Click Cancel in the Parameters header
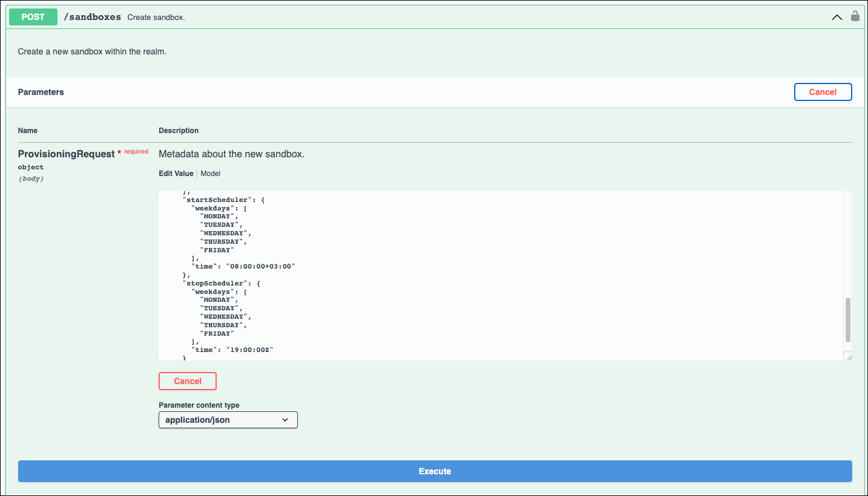 [x=823, y=91]
